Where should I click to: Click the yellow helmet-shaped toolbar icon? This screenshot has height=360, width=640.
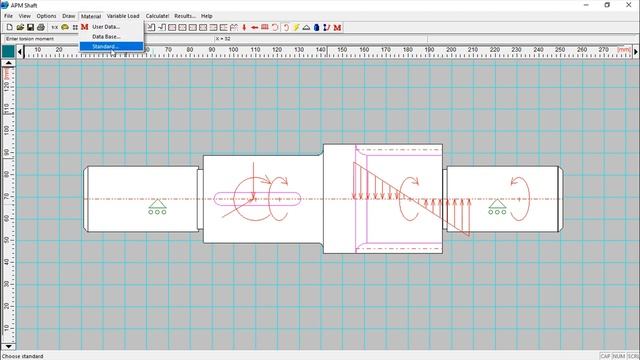pos(65,27)
